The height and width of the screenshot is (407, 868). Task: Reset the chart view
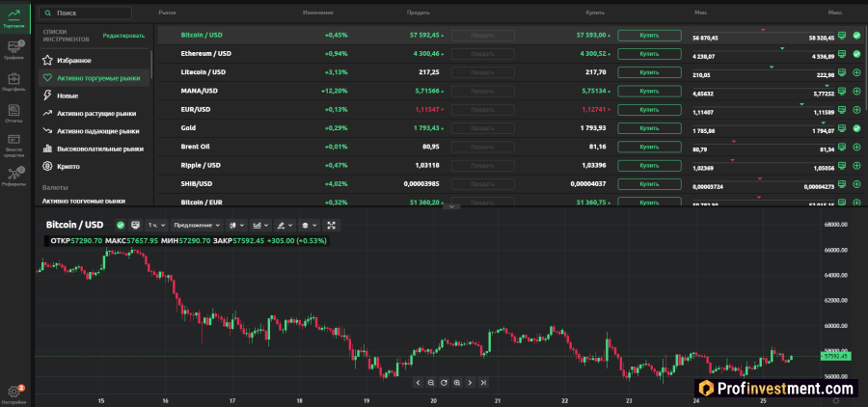pos(444,383)
